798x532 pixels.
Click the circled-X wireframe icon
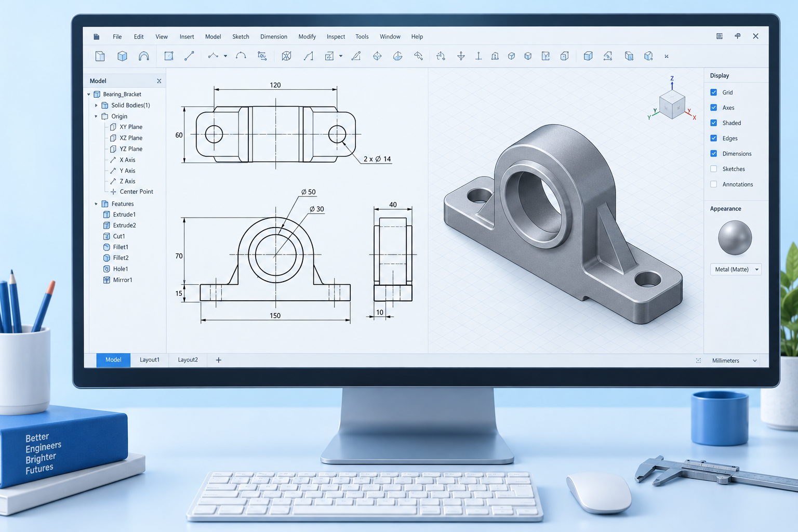tap(286, 56)
